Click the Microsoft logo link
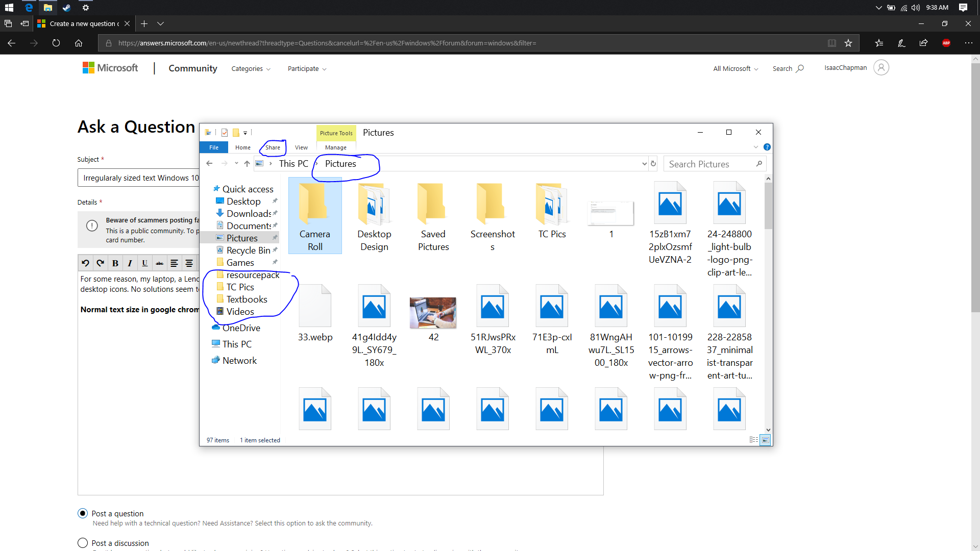Screen dimensions: 980x551 point(110,68)
